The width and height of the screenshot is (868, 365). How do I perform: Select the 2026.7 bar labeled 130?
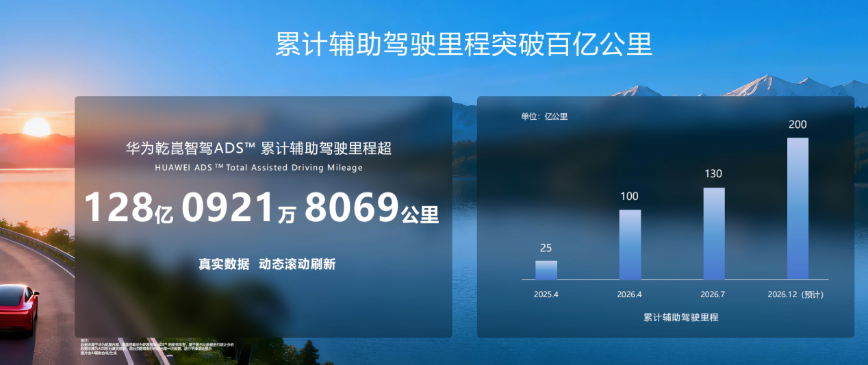click(x=714, y=234)
